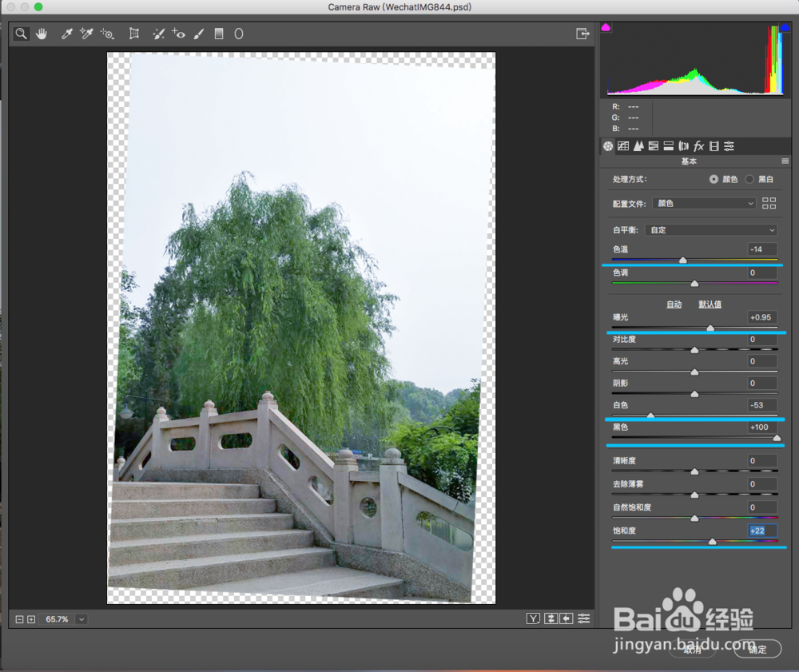The width and height of the screenshot is (799, 672).
Task: Open the Tone Curve panel
Action: (x=623, y=145)
